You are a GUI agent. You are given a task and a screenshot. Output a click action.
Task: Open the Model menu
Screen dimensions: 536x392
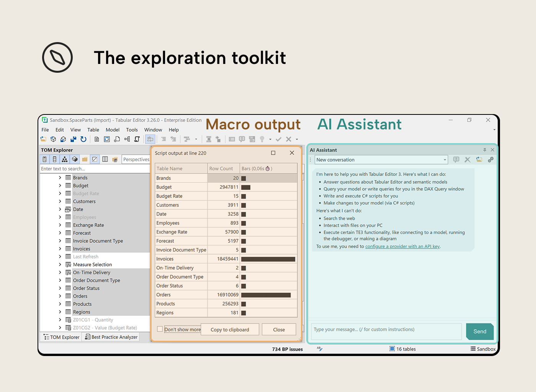113,130
